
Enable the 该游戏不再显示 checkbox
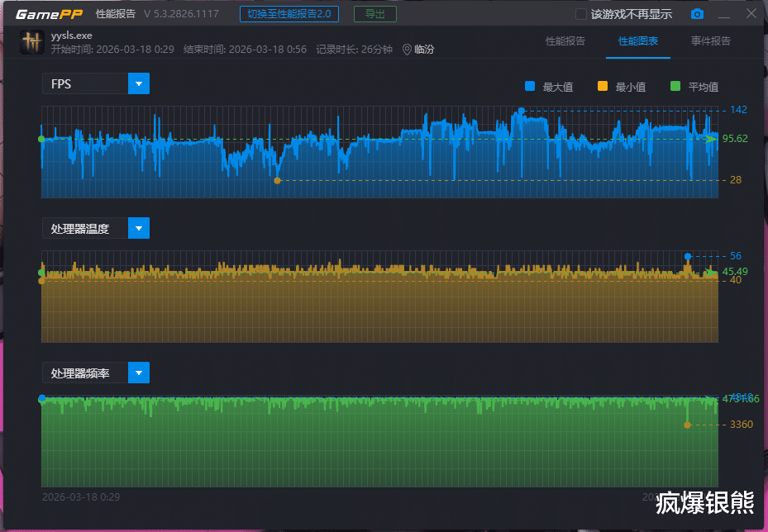click(x=581, y=14)
